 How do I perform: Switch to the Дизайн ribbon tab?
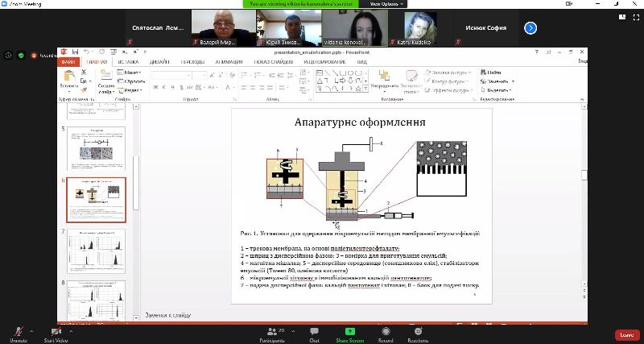tap(159, 60)
